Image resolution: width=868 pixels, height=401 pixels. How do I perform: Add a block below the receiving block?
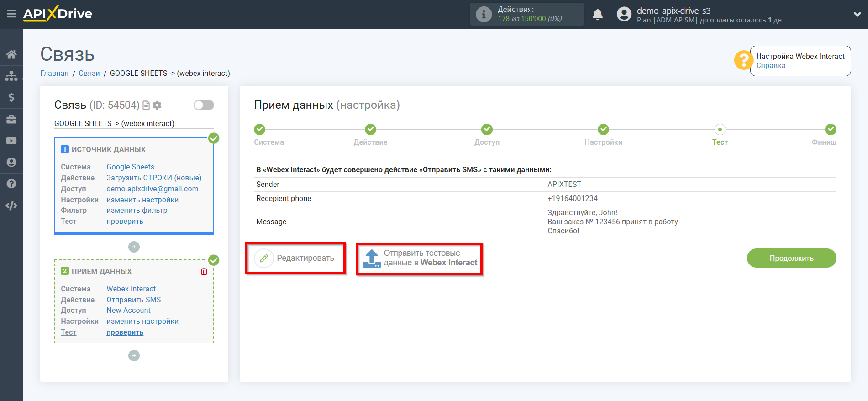[134, 355]
